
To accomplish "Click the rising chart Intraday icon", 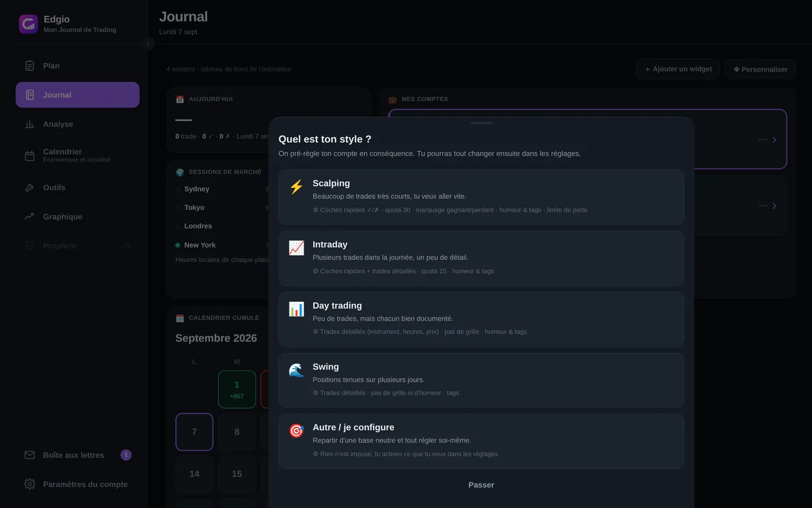I will coord(297,248).
